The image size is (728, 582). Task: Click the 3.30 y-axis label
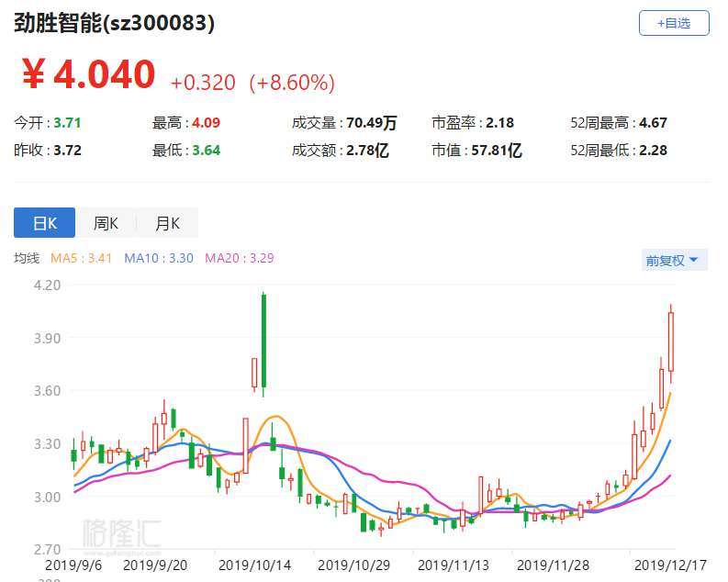(x=48, y=444)
